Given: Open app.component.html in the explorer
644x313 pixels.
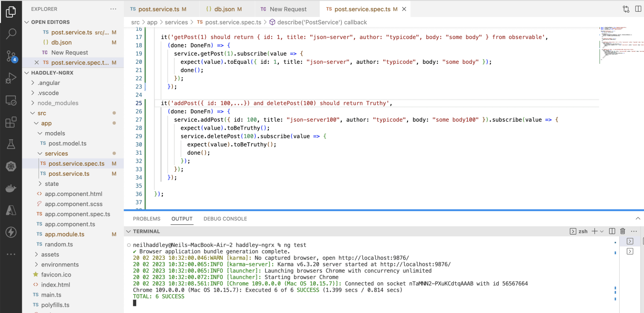Looking at the screenshot, I should [x=73, y=194].
